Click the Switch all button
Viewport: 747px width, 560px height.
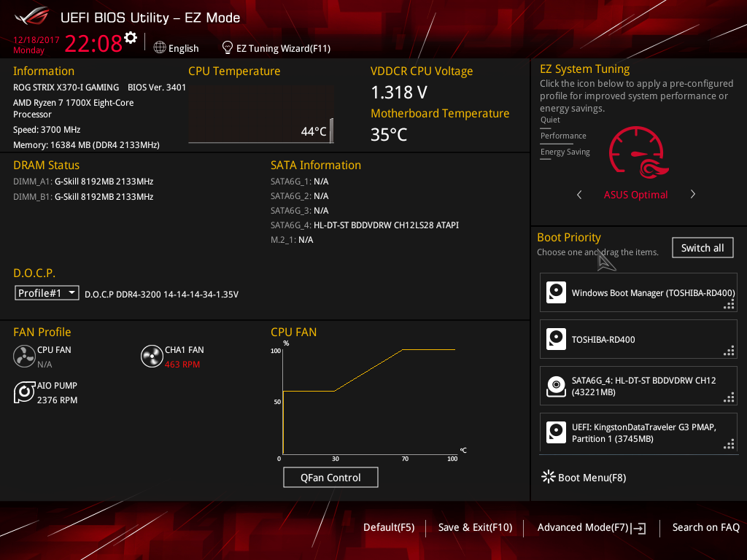pos(703,248)
